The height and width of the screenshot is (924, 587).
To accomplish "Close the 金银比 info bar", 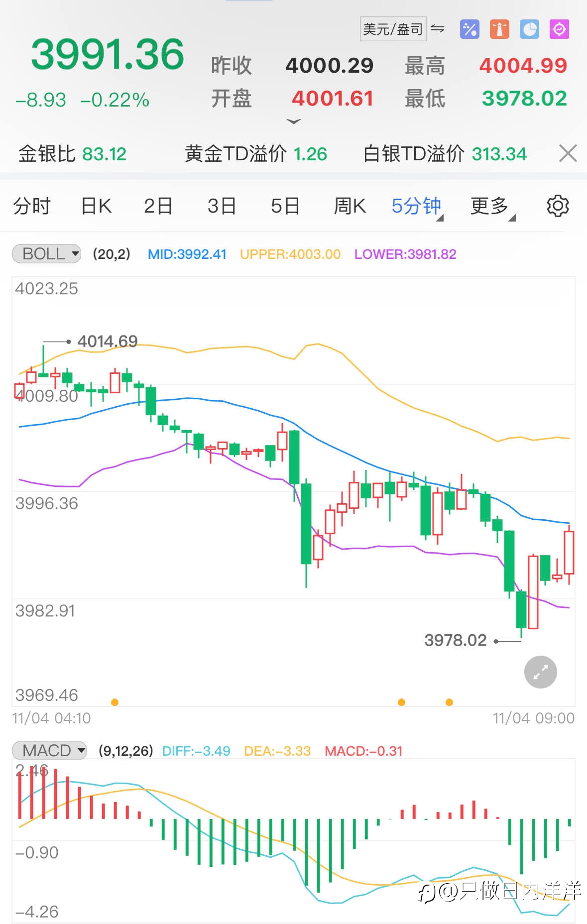I will tap(568, 153).
